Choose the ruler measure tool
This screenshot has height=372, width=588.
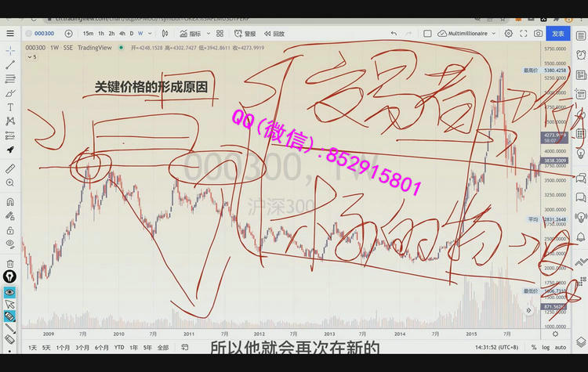click(x=10, y=168)
